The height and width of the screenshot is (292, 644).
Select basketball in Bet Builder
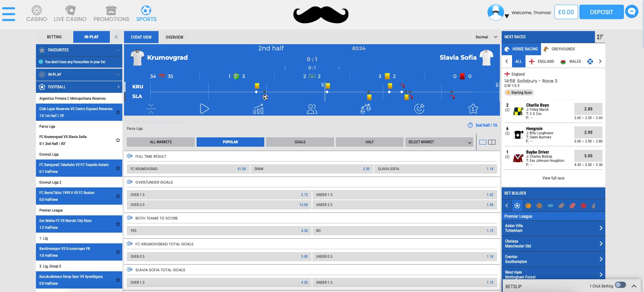(528, 206)
